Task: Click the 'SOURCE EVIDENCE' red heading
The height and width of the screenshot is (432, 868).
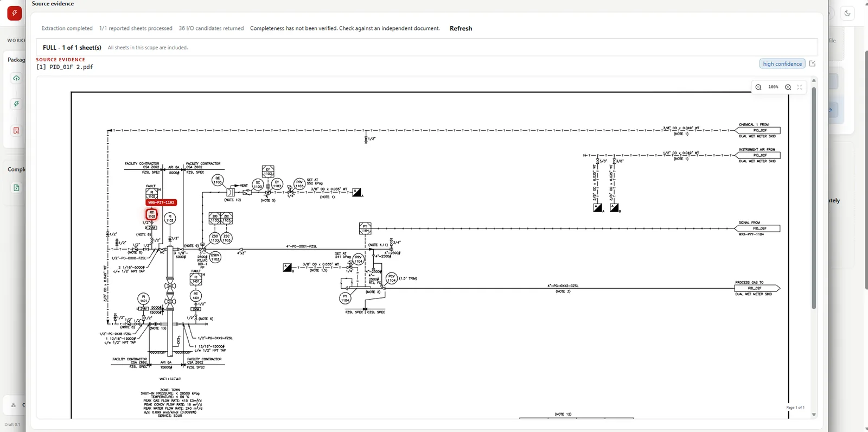Action: click(x=61, y=60)
